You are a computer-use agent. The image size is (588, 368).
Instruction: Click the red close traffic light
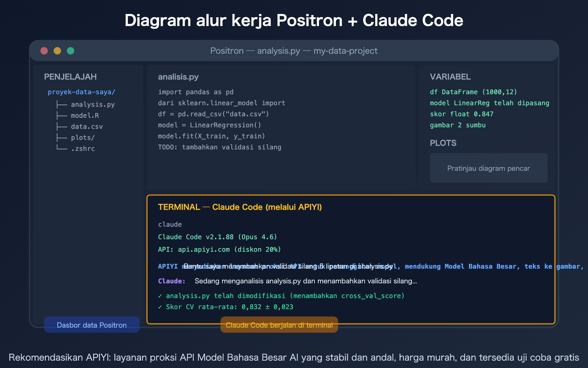click(x=44, y=50)
